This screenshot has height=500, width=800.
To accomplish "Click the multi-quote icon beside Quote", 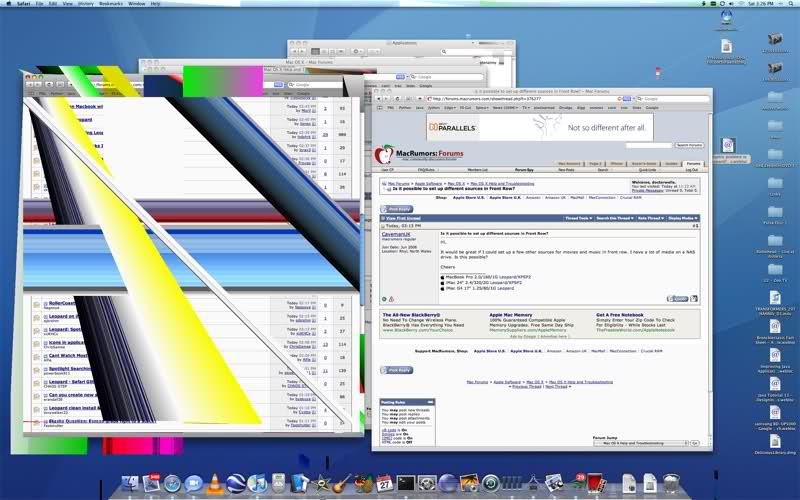I will click(694, 299).
